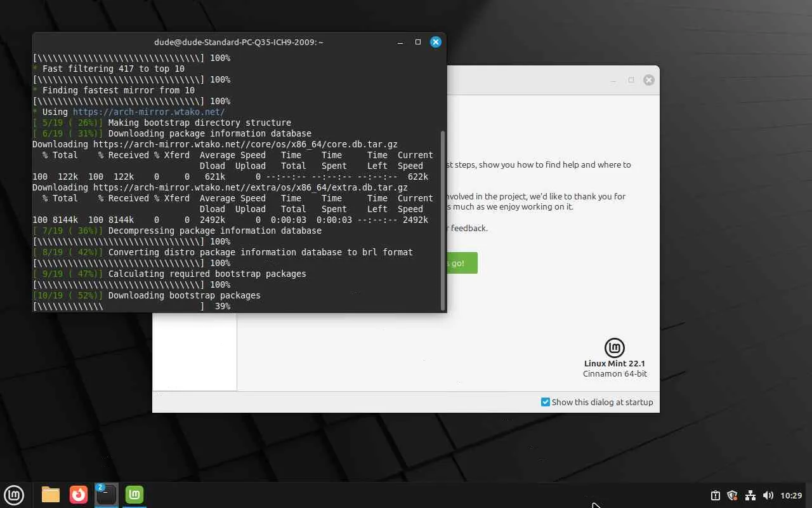Switch to the Welcome Screen taskbar entry
This screenshot has width=812, height=508.
point(134,495)
